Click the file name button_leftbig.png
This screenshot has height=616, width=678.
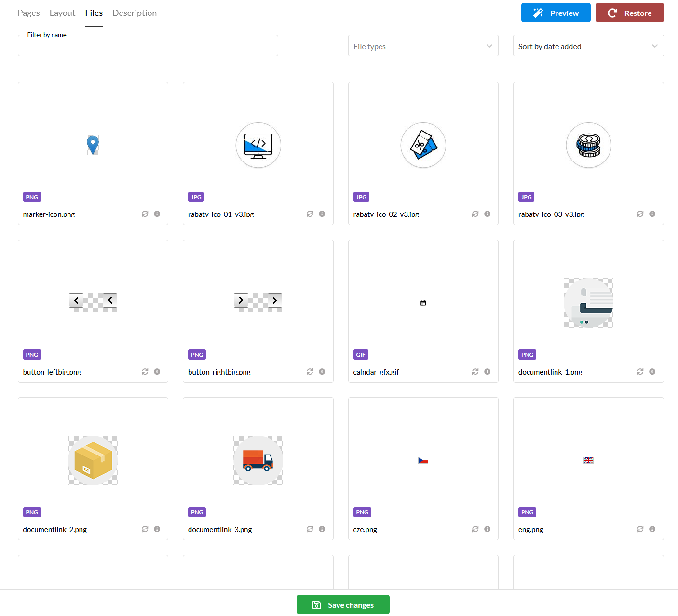tap(52, 372)
